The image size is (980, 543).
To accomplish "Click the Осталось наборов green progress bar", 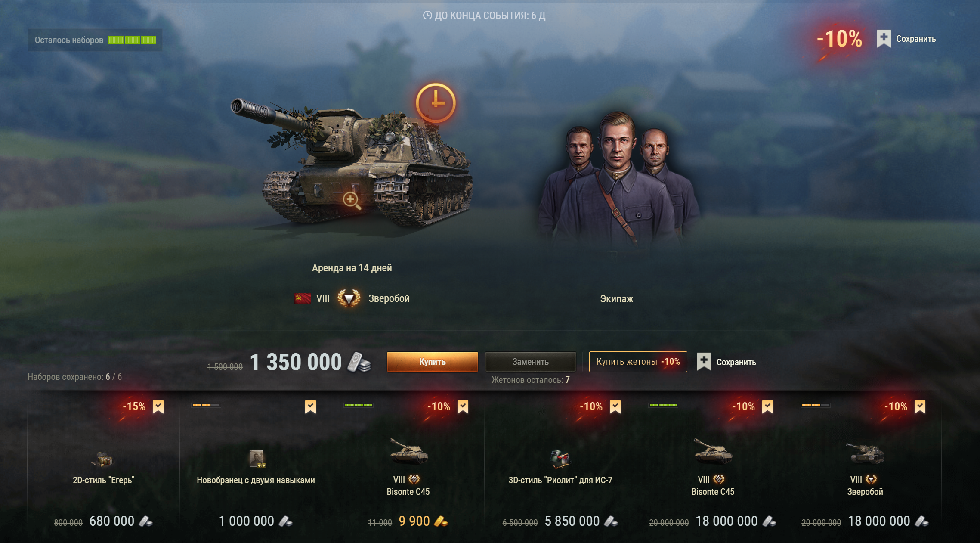I will coord(132,40).
